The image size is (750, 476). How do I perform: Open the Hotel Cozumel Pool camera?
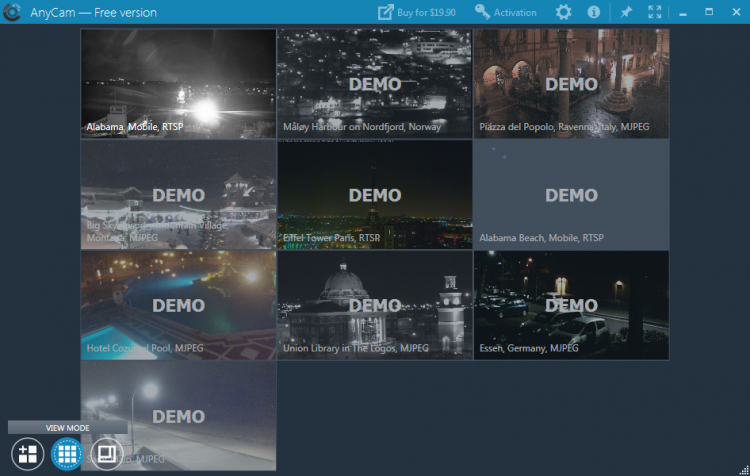coord(178,305)
